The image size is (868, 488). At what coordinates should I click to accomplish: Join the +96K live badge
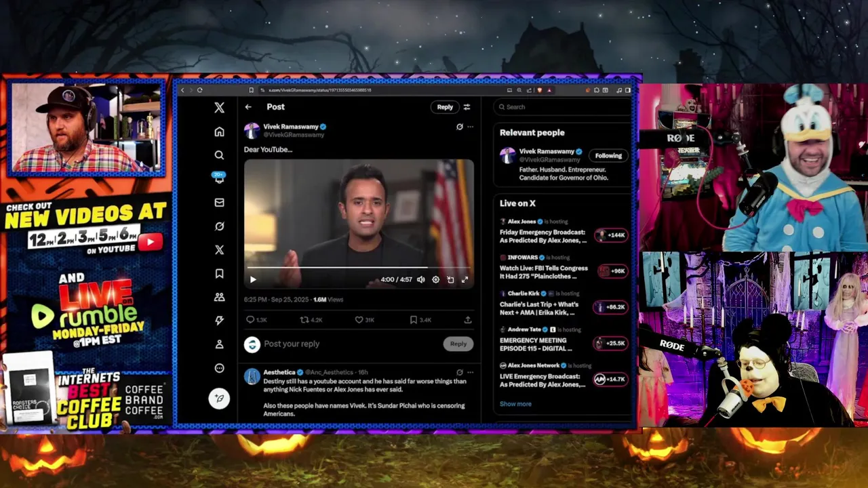tap(612, 271)
